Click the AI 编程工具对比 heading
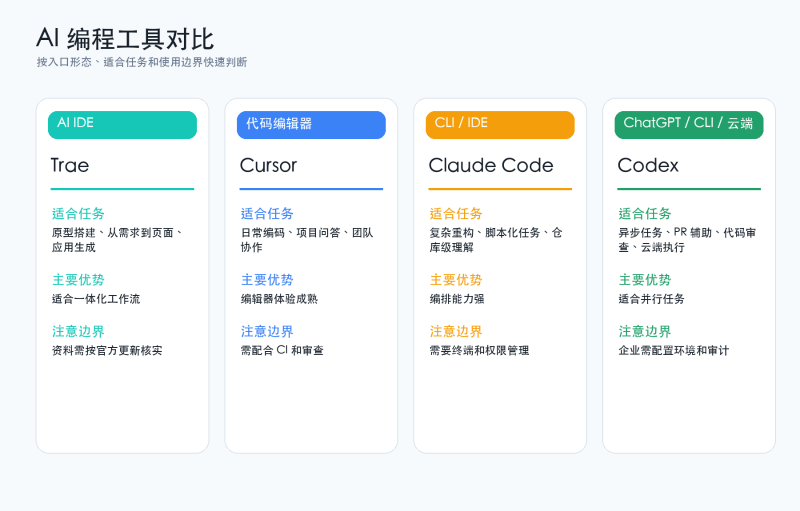Viewport: 800px width, 511px height. point(125,39)
